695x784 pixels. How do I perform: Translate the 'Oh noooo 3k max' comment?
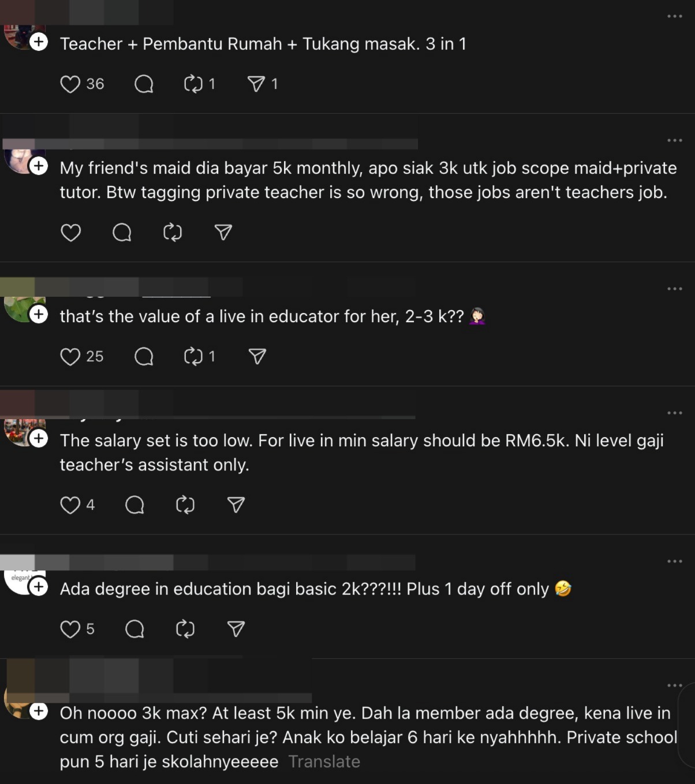point(324,762)
